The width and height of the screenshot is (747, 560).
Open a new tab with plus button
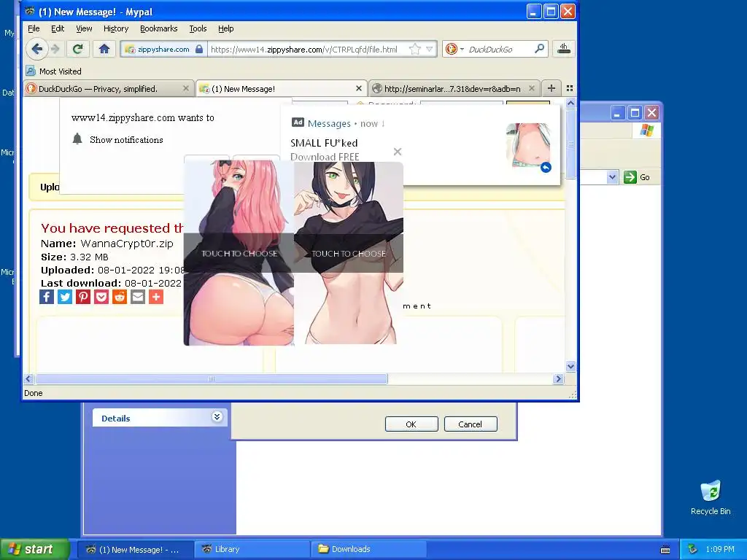(551, 88)
